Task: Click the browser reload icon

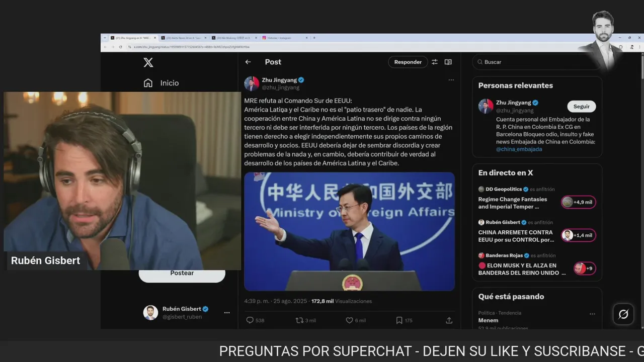Action: click(120, 47)
